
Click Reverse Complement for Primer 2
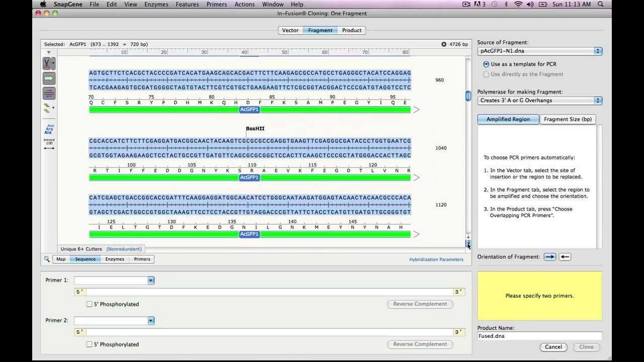(x=420, y=344)
